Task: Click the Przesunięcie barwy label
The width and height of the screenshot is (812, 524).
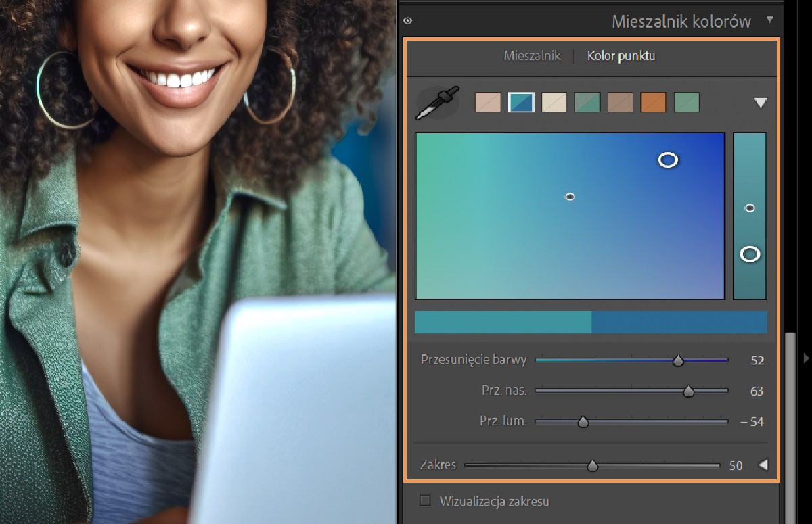Action: pyautogui.click(x=474, y=360)
